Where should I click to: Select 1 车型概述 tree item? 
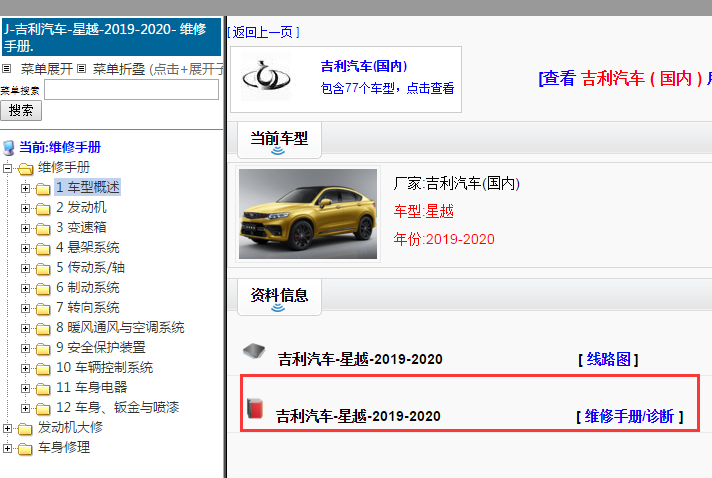click(x=88, y=187)
